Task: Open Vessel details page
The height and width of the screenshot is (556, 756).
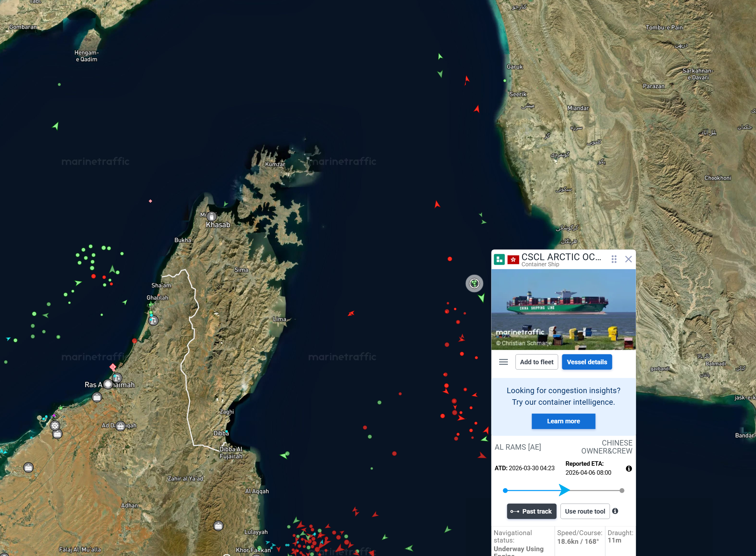Action: (587, 362)
